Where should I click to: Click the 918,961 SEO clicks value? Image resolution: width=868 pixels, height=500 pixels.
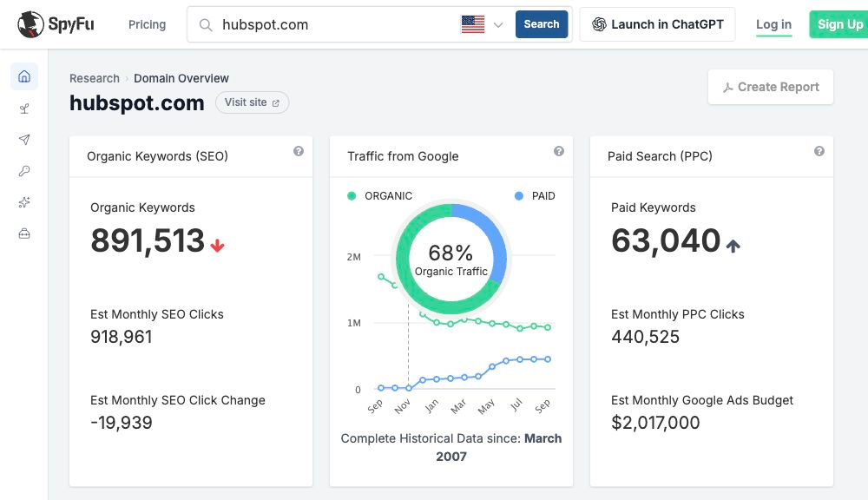[x=122, y=337]
